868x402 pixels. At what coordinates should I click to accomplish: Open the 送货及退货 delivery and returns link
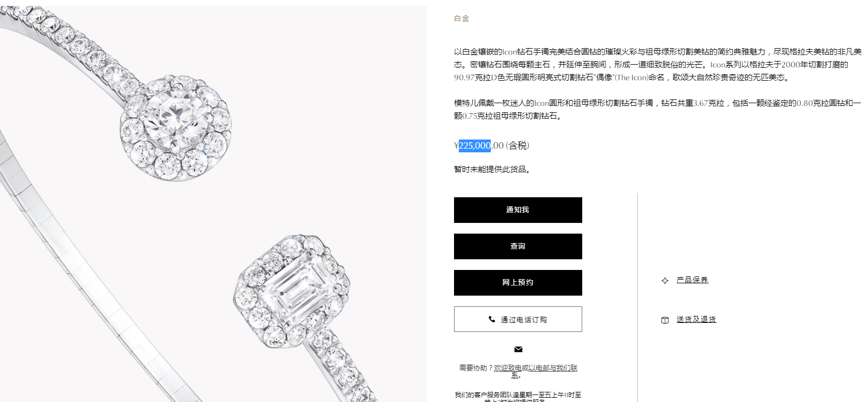coord(697,319)
